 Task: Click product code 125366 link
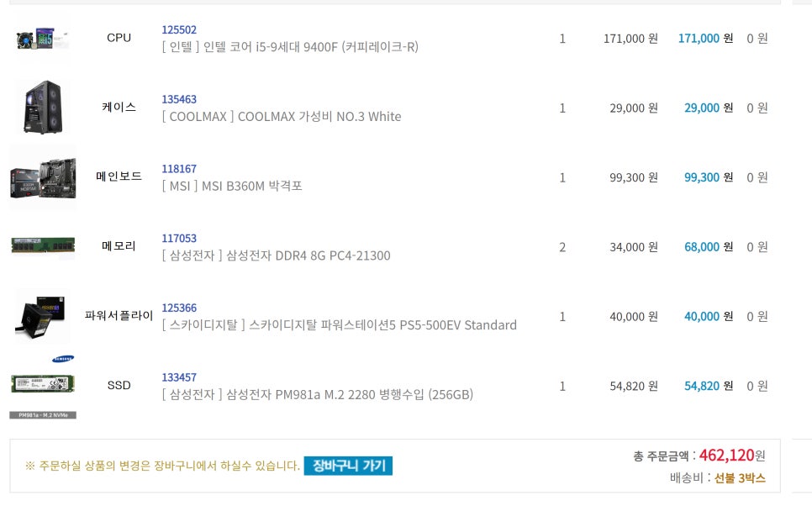[x=179, y=308]
